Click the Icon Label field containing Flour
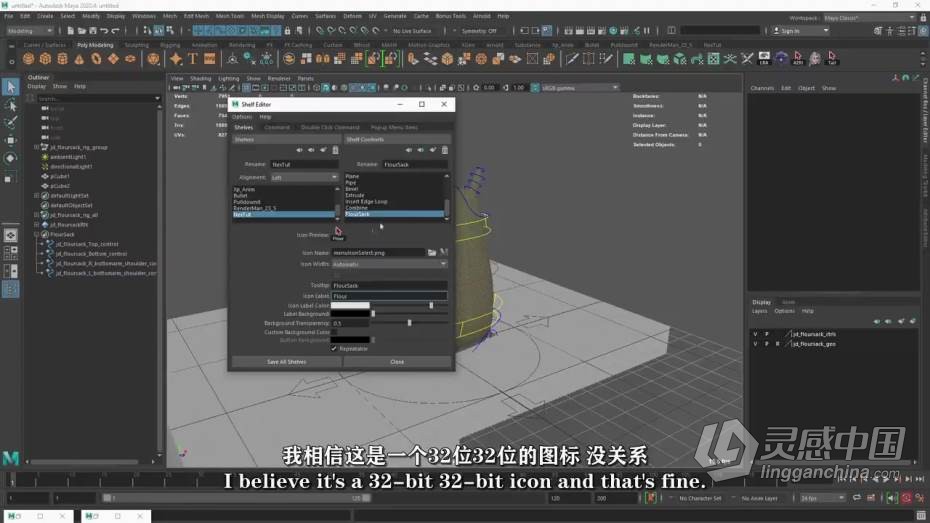Image resolution: width=930 pixels, height=523 pixels. 390,296
